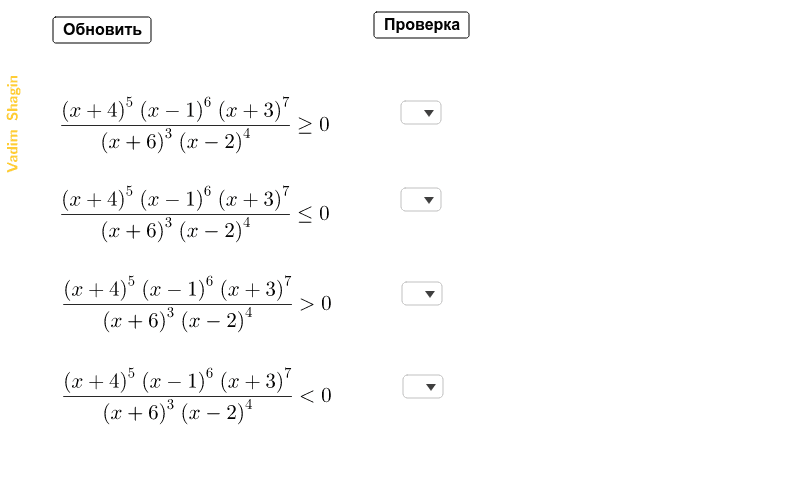The height and width of the screenshot is (504, 799).
Task: Select the numerator of the > 0 fraction
Action: [x=178, y=288]
